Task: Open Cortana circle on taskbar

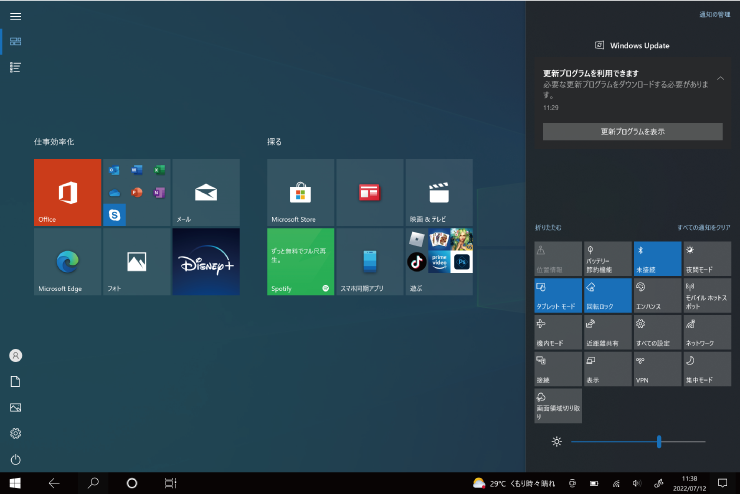Action: pos(132,483)
